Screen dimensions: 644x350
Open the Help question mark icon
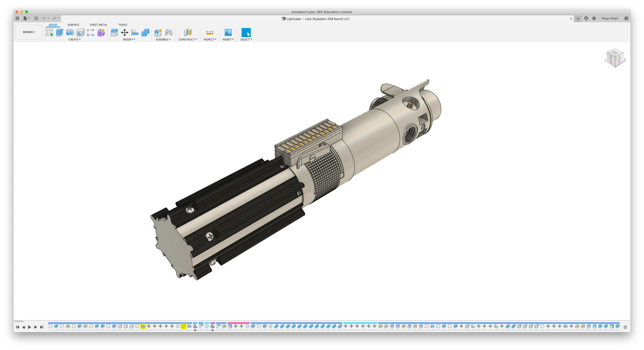[x=626, y=18]
